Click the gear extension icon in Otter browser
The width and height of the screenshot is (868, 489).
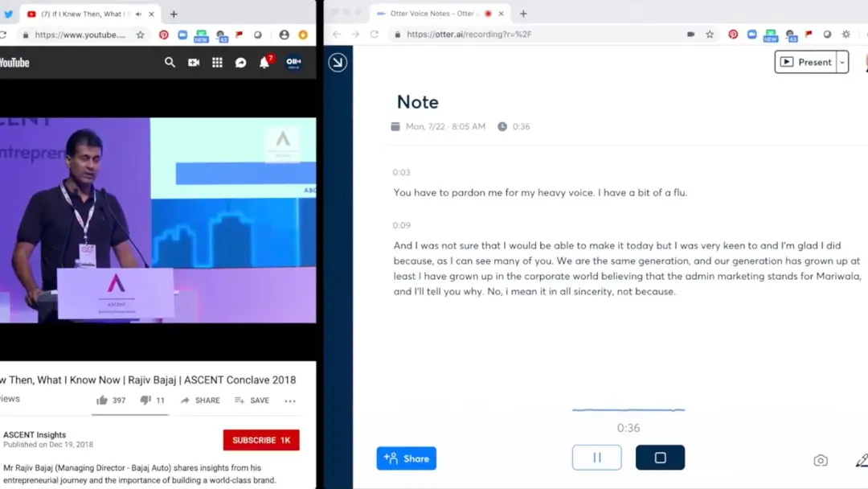tap(845, 35)
